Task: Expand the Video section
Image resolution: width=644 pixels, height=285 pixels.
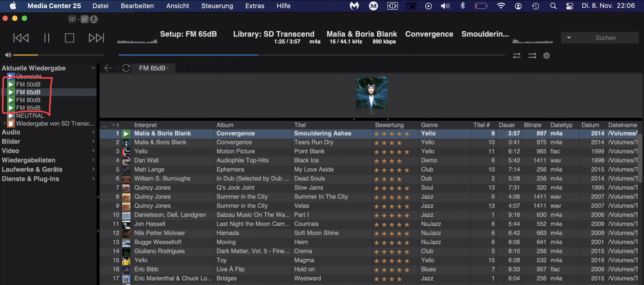Action: (93, 151)
